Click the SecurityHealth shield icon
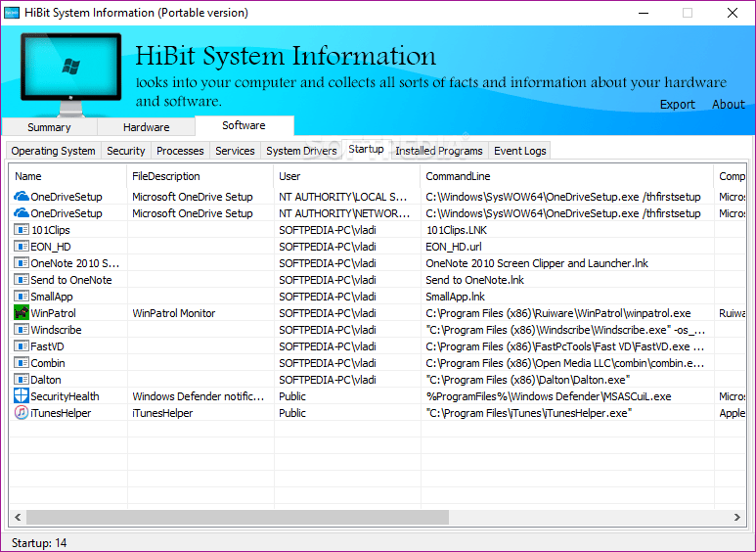The image size is (756, 552). coord(22,395)
